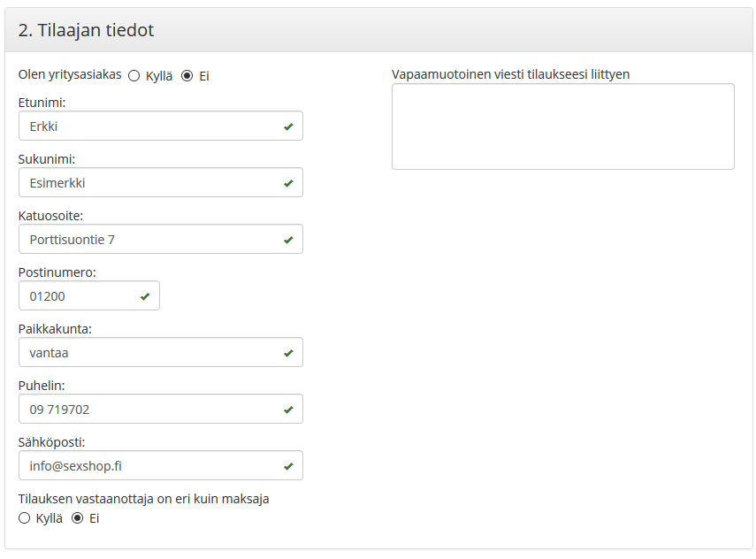The image size is (756, 559).
Task: Select Kyllä for different order recipient
Action: 25,518
